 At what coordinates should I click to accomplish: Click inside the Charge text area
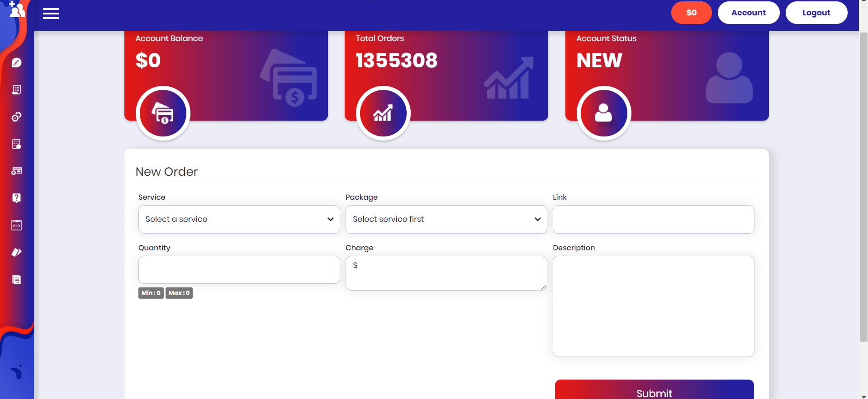coord(446,273)
